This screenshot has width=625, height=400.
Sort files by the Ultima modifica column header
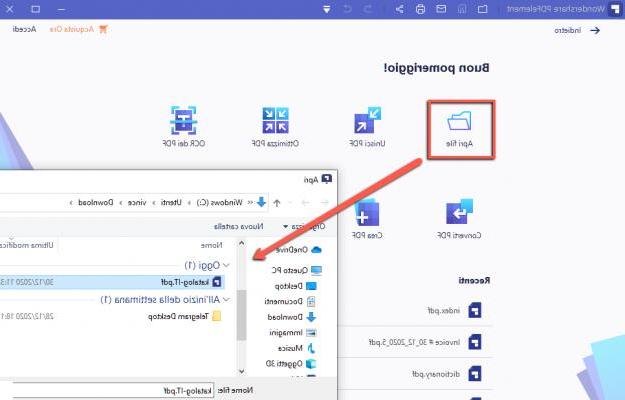coord(26,245)
